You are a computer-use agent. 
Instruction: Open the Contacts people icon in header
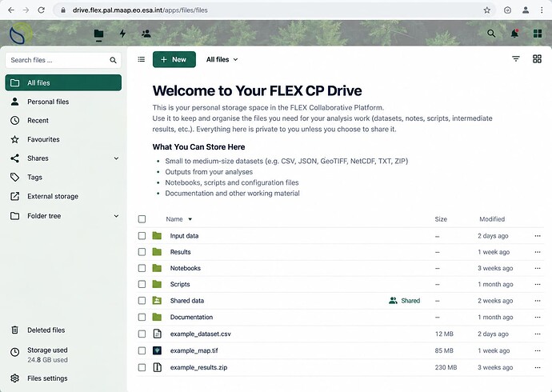(x=146, y=34)
